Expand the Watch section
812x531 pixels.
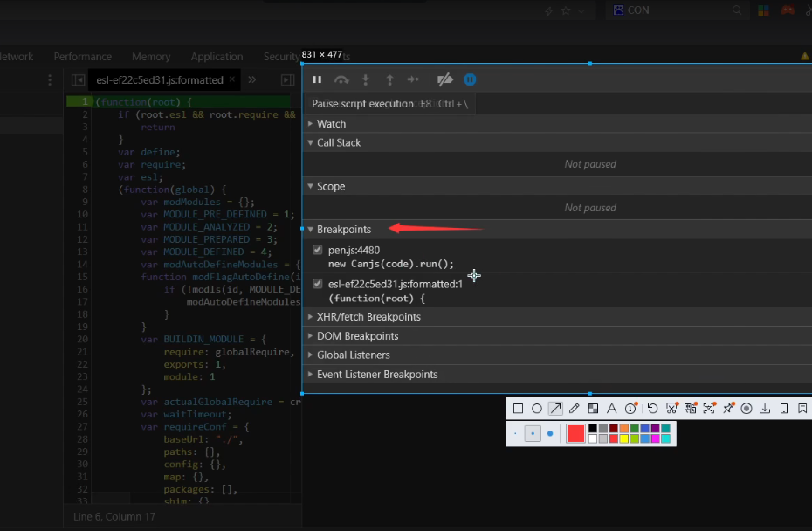click(x=331, y=124)
